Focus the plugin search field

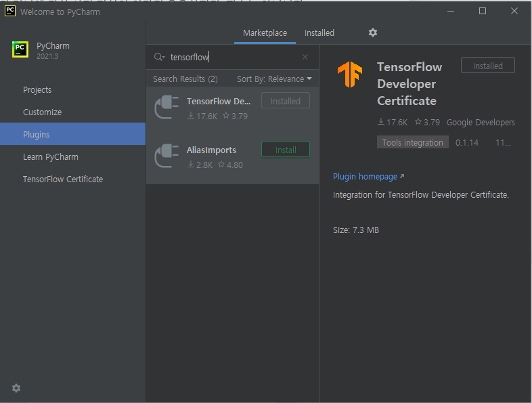[232, 57]
